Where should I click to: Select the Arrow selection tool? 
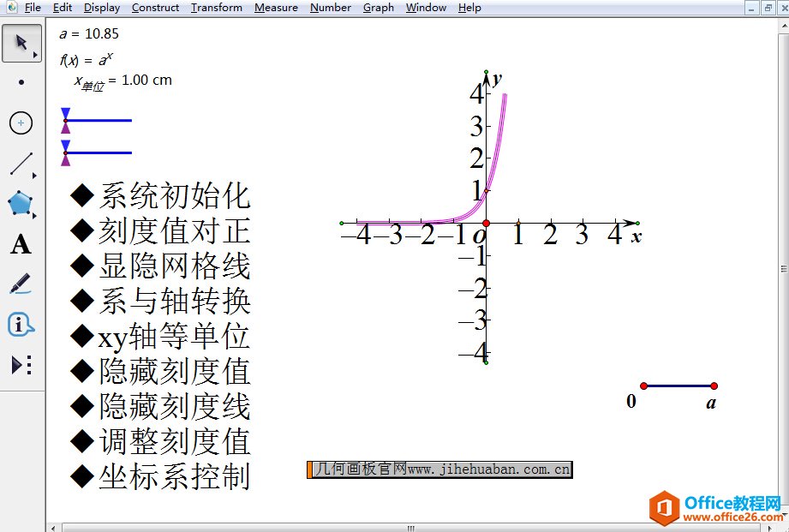click(21, 43)
